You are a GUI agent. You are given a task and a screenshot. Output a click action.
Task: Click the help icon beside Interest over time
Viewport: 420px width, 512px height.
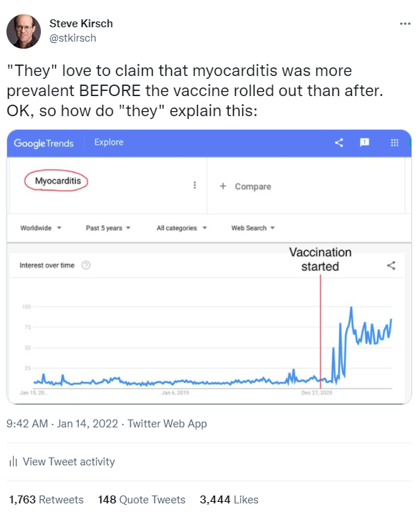click(86, 265)
